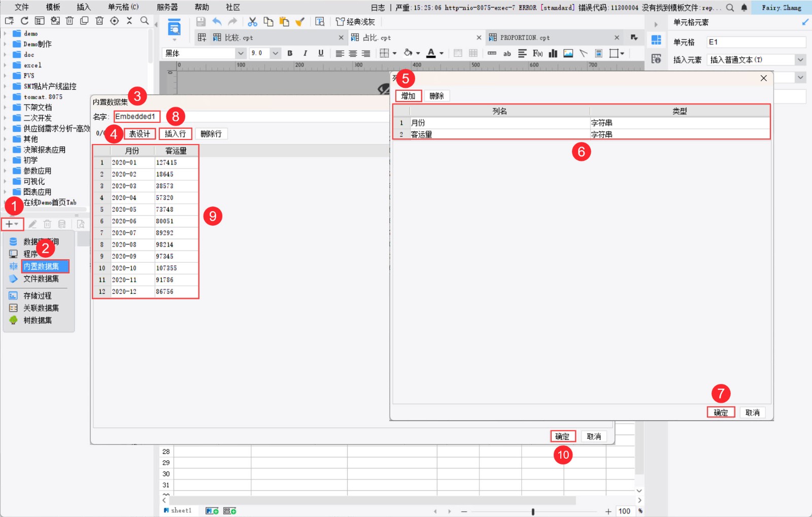This screenshot has width=812, height=517.
Task: Click the align left icon
Action: click(340, 53)
